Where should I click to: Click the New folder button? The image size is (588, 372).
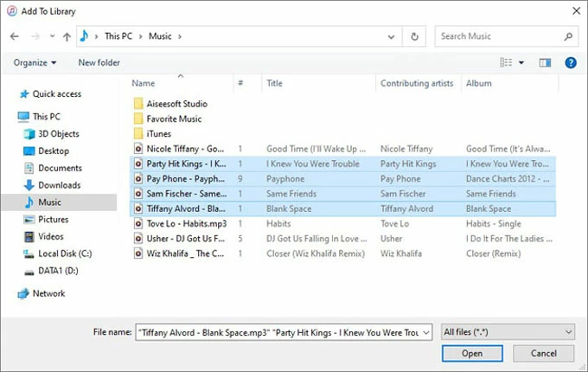(x=99, y=62)
